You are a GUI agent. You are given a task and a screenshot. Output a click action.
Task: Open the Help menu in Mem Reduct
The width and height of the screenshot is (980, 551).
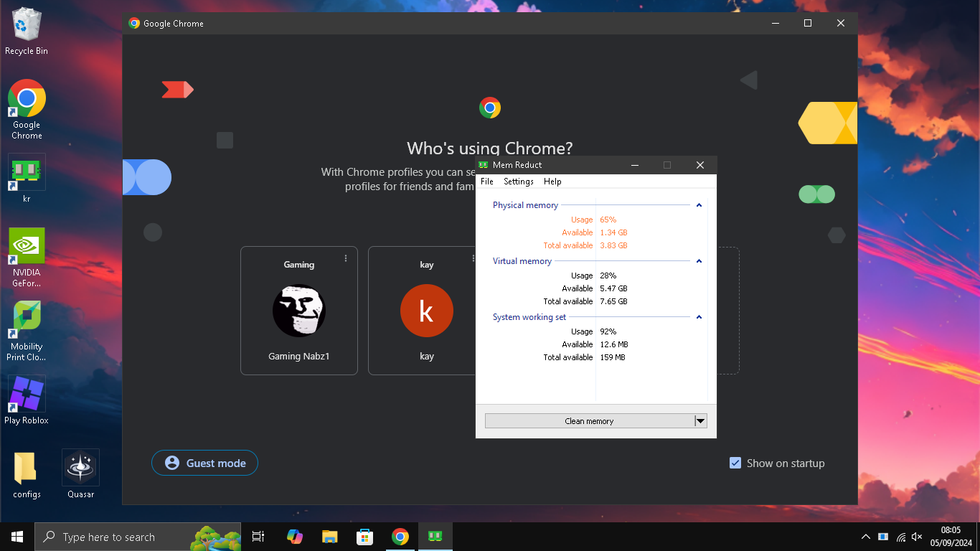pos(552,182)
